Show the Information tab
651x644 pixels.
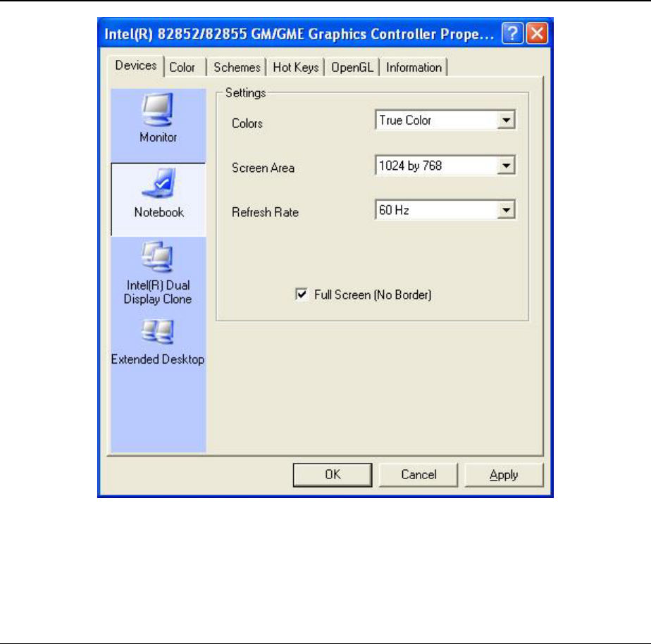point(414,67)
